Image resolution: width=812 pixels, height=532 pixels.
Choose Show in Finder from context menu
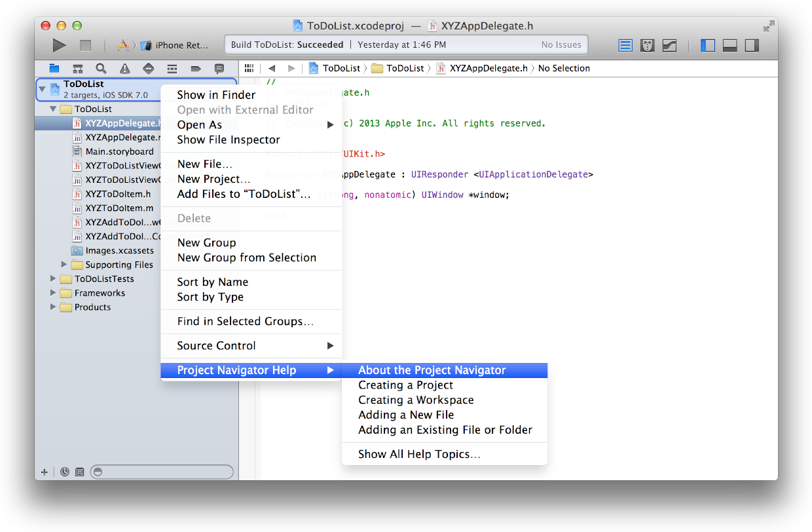pyautogui.click(x=251, y=95)
